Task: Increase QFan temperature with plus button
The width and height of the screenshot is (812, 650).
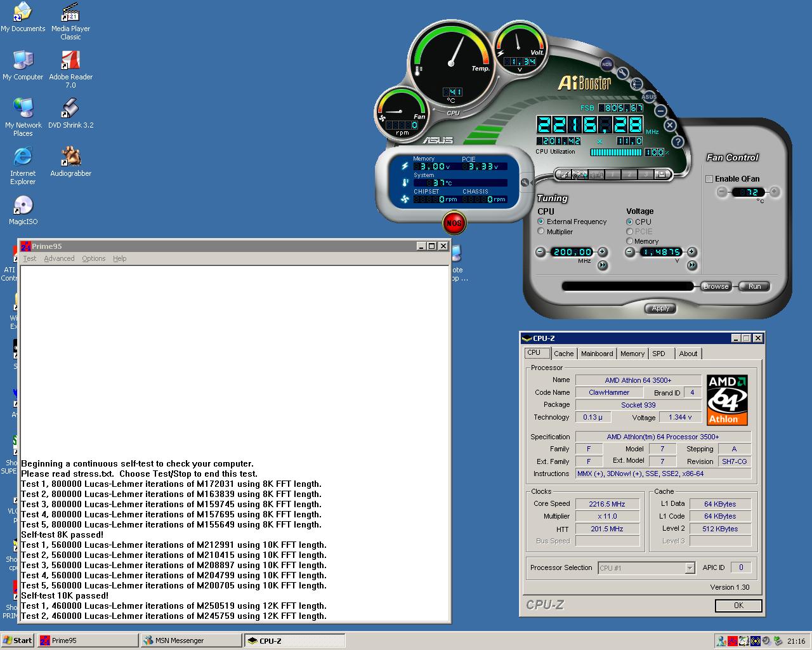Action: tap(774, 192)
